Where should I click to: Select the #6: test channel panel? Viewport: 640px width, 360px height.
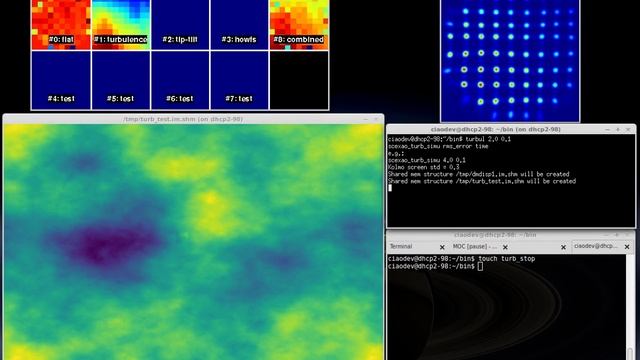180,80
